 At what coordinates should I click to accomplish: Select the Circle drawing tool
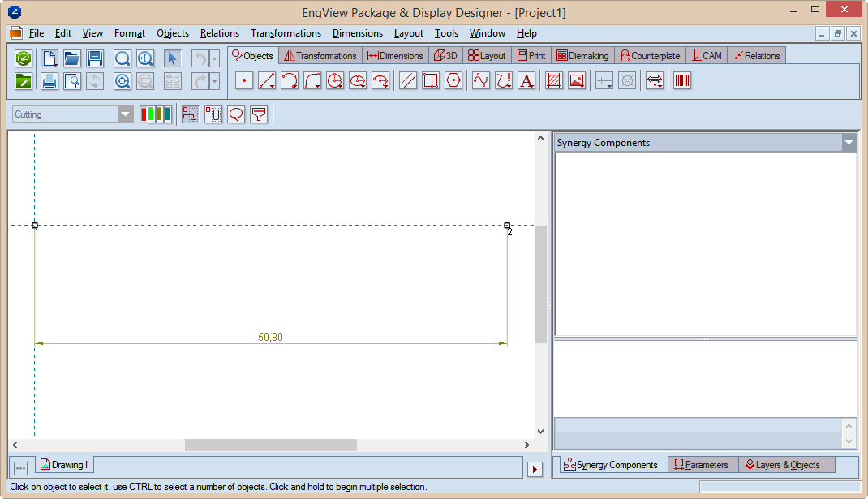click(x=335, y=81)
